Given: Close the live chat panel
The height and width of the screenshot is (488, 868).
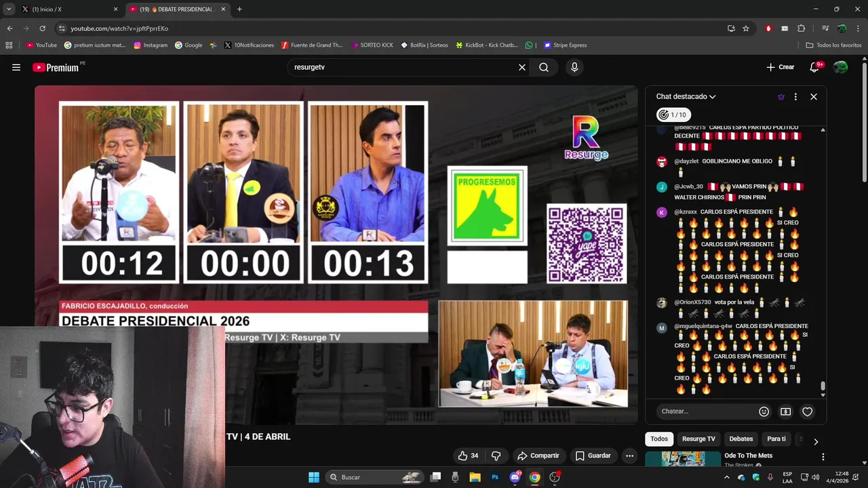Looking at the screenshot, I should [814, 97].
